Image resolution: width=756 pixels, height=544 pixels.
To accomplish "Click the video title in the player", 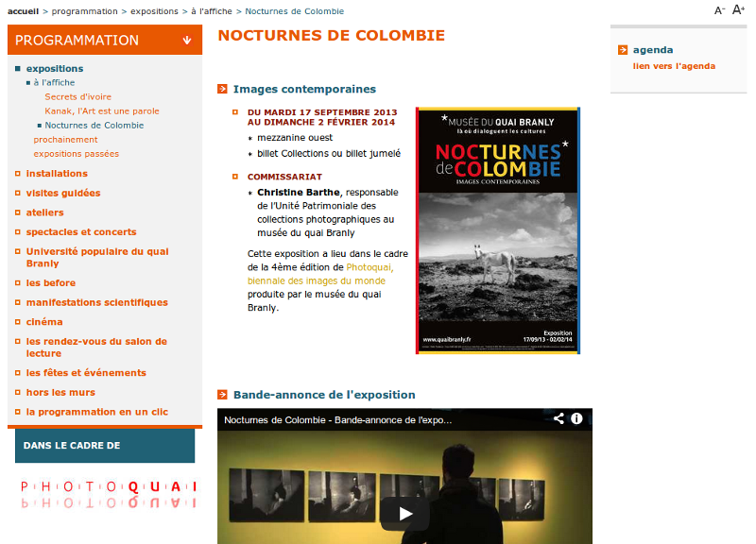I will 338,419.
